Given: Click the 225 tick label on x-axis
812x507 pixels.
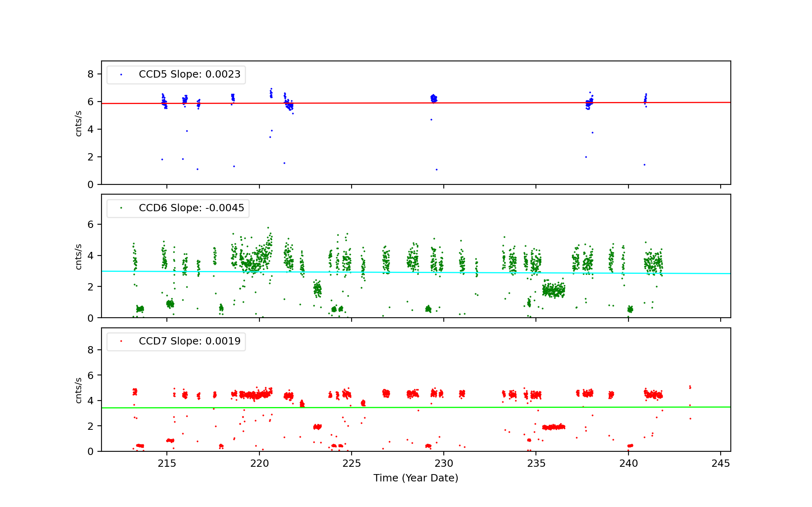Looking at the screenshot, I should [x=352, y=464].
